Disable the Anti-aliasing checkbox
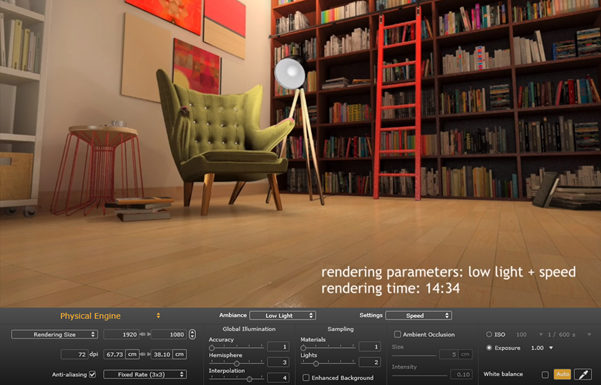The width and height of the screenshot is (601, 385). 92,374
